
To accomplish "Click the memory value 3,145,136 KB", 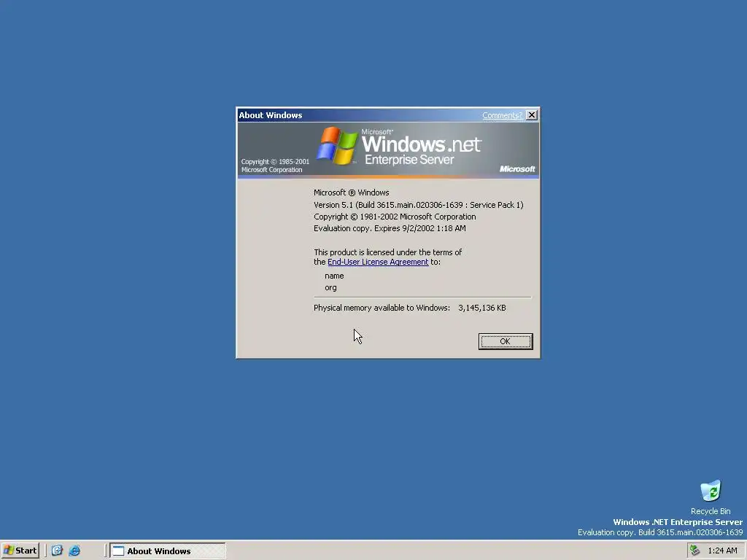I will pyautogui.click(x=482, y=308).
